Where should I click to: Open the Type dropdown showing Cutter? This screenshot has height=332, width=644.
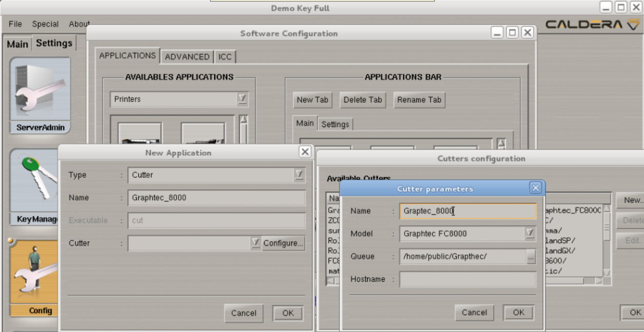(299, 175)
